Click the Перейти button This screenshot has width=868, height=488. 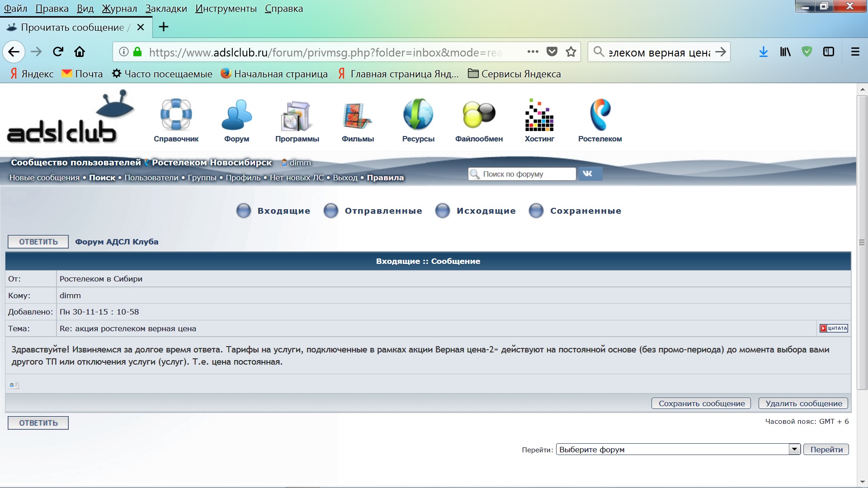826,450
